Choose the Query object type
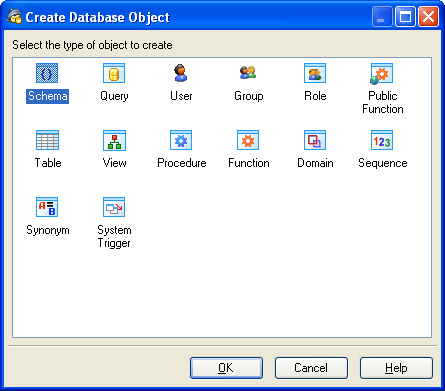Screen dimensions: 445x391 pos(114,73)
